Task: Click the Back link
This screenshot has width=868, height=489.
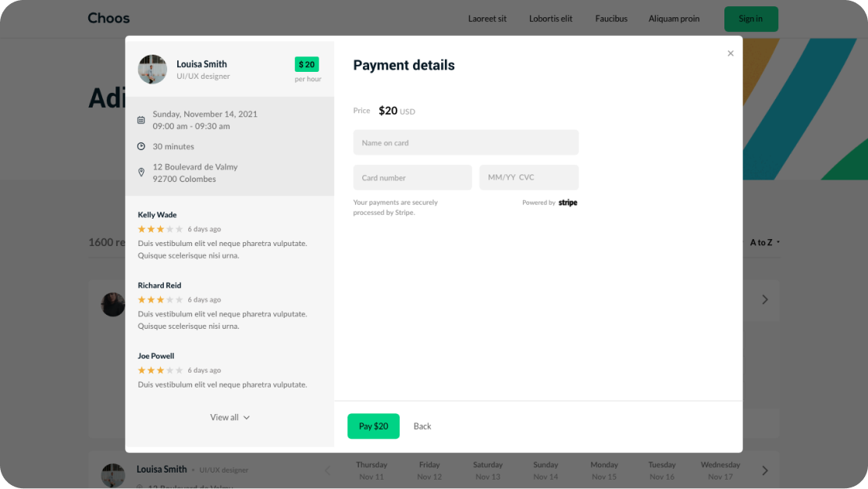Action: (x=422, y=427)
